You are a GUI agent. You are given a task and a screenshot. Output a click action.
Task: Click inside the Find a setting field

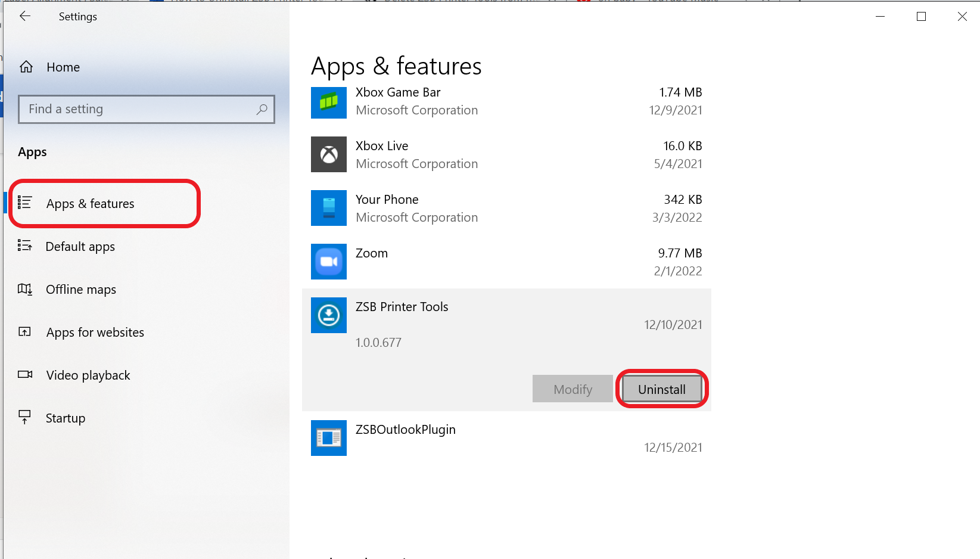pyautogui.click(x=119, y=109)
